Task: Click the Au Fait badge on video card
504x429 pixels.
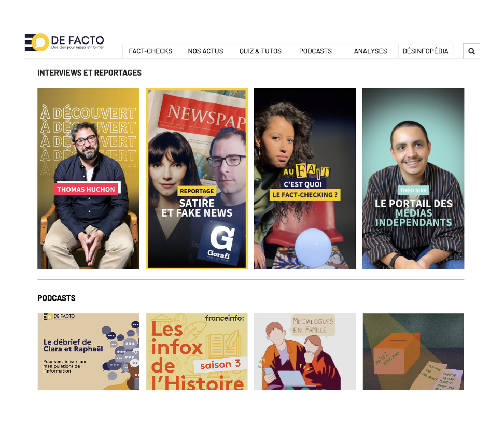Action: pos(306,171)
